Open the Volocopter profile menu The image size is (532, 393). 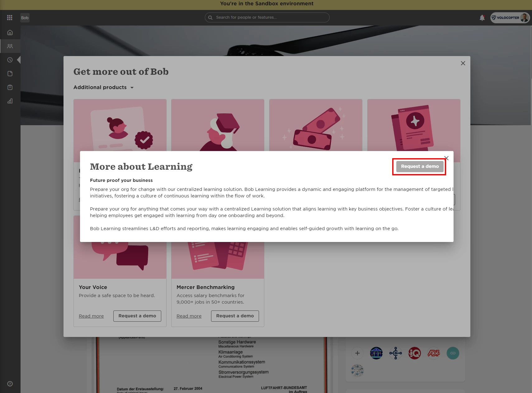click(x=510, y=18)
